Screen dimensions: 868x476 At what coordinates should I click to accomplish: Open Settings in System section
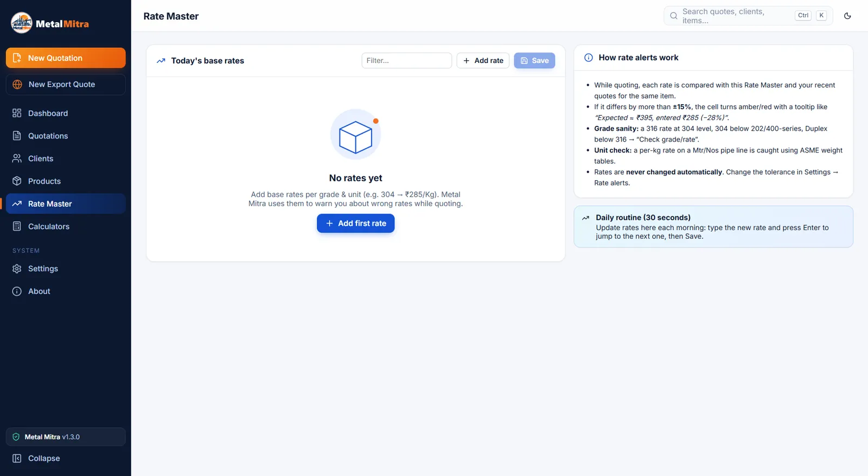click(x=66, y=269)
